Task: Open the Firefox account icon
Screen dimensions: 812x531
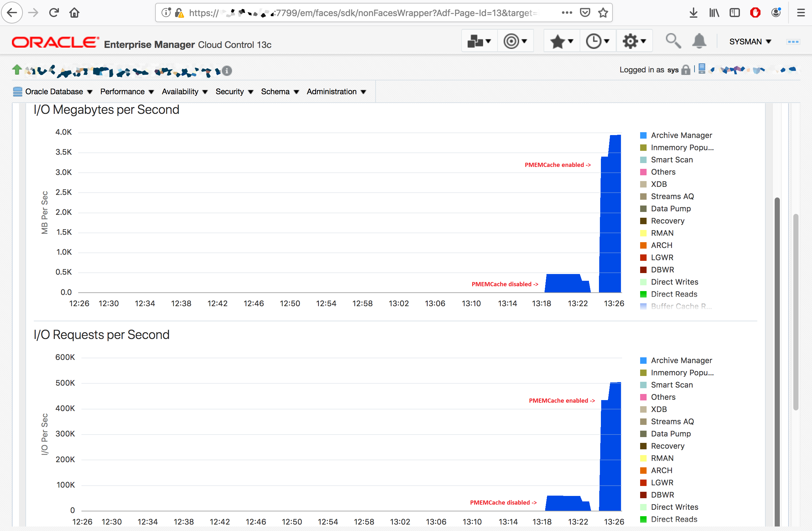Action: coord(776,13)
